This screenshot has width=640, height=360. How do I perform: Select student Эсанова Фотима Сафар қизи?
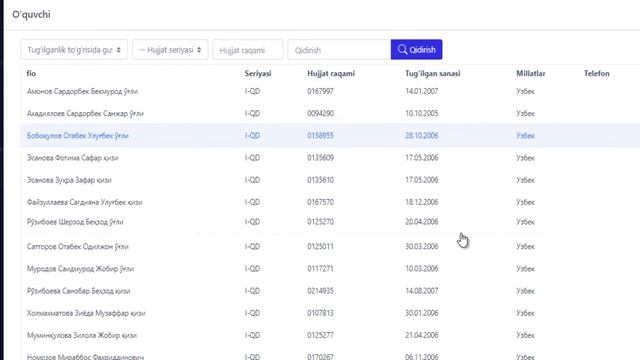73,158
